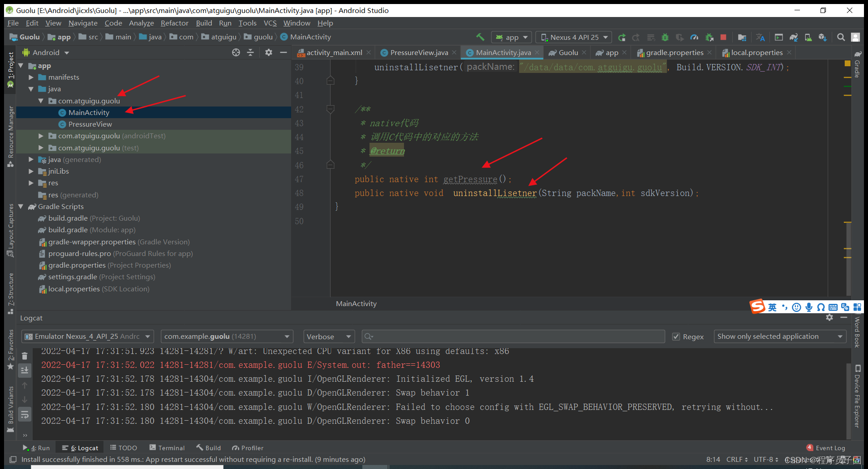
Task: Click the CRLF line separator indicator
Action: 737,460
